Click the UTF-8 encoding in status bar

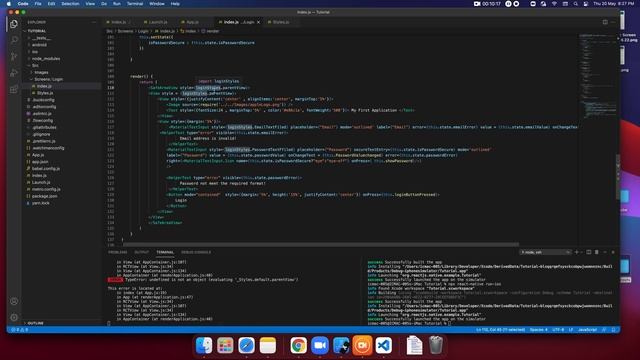click(558, 329)
